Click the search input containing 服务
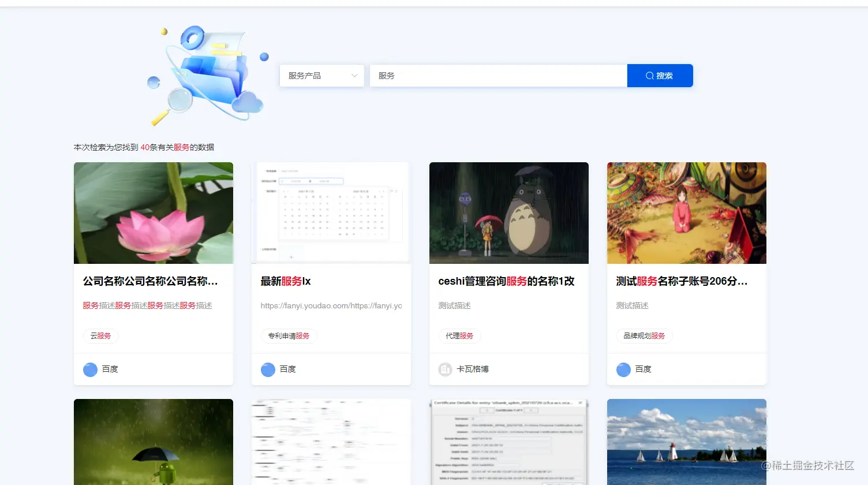 coord(498,76)
